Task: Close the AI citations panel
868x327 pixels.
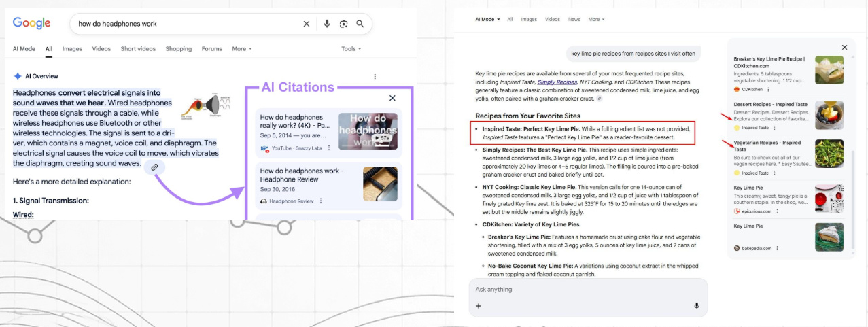Action: tap(392, 98)
